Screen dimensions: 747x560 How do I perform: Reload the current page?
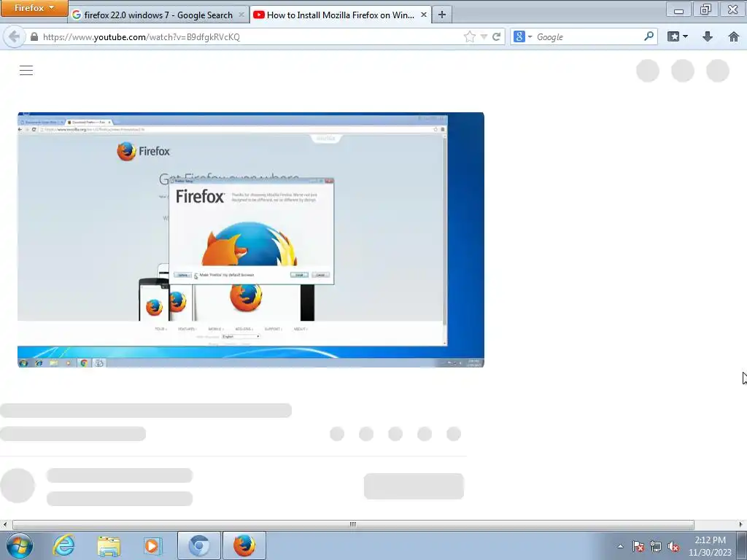496,36
